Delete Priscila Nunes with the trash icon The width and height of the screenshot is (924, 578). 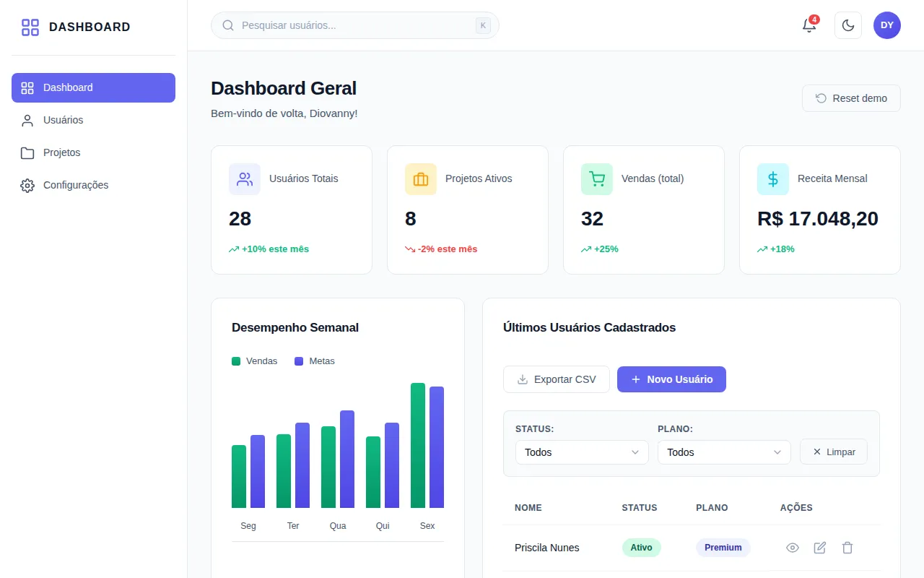tap(847, 548)
